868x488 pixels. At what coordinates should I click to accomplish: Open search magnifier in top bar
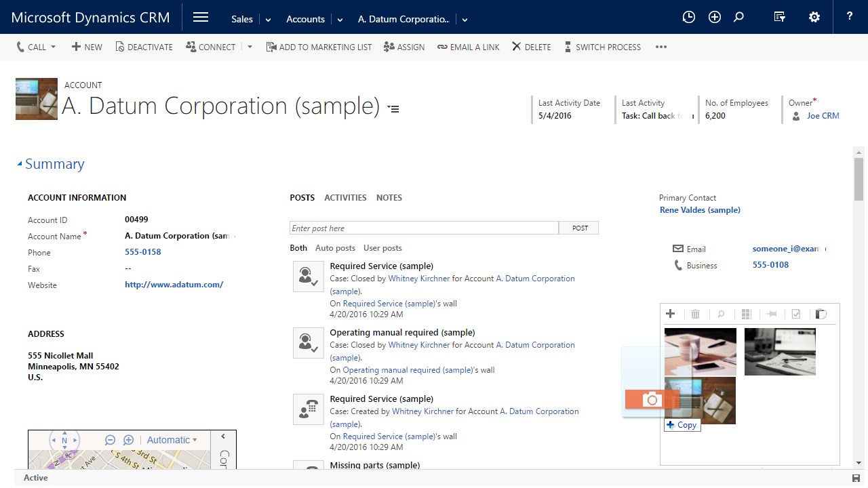(739, 18)
